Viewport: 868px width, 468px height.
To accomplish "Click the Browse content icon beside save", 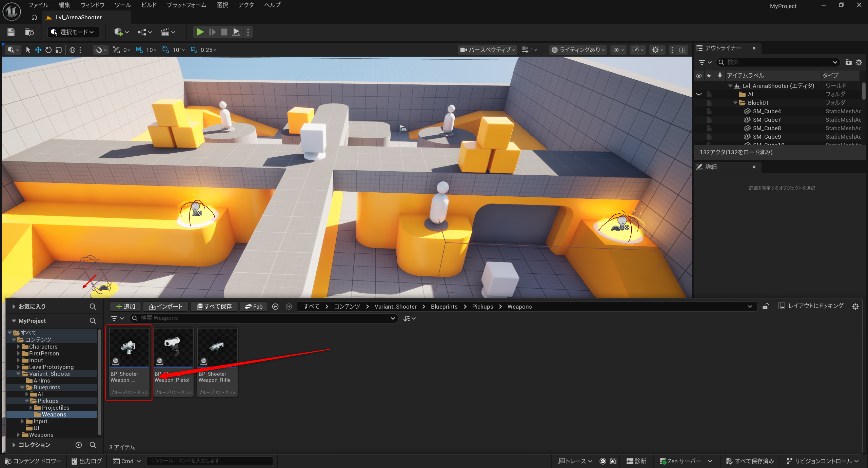I will point(29,32).
